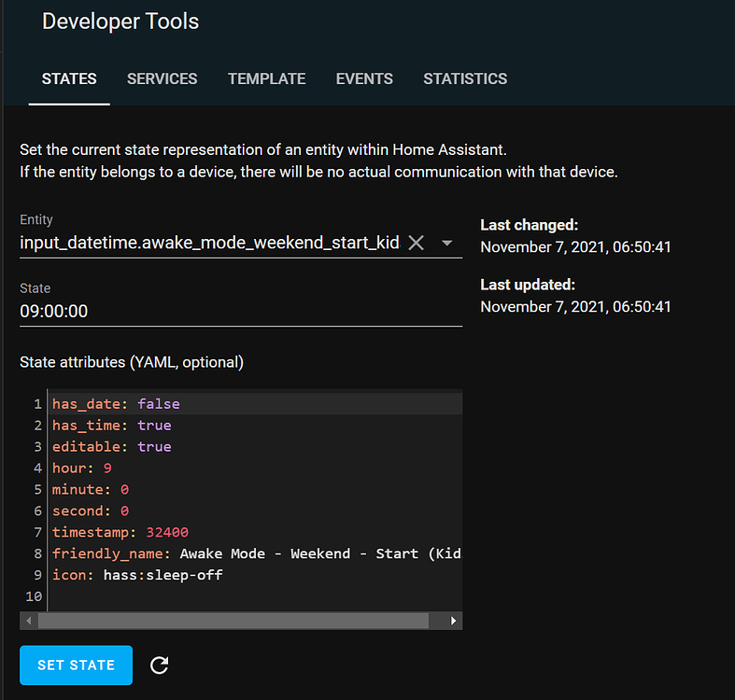Click the timestamp: 32400 line

(120, 532)
